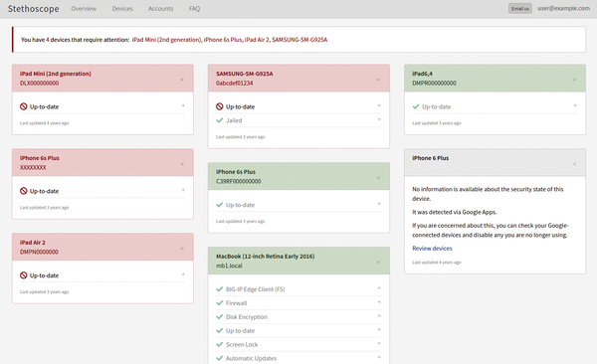This screenshot has height=364, width=597.
Task: Expand the Automatic Updates row arrow
Action: pyautogui.click(x=379, y=357)
